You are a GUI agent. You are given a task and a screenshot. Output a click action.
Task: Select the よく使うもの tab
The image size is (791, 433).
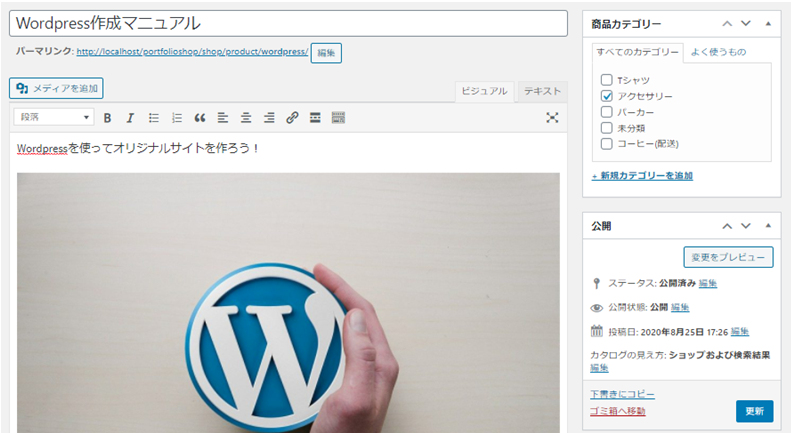click(718, 52)
